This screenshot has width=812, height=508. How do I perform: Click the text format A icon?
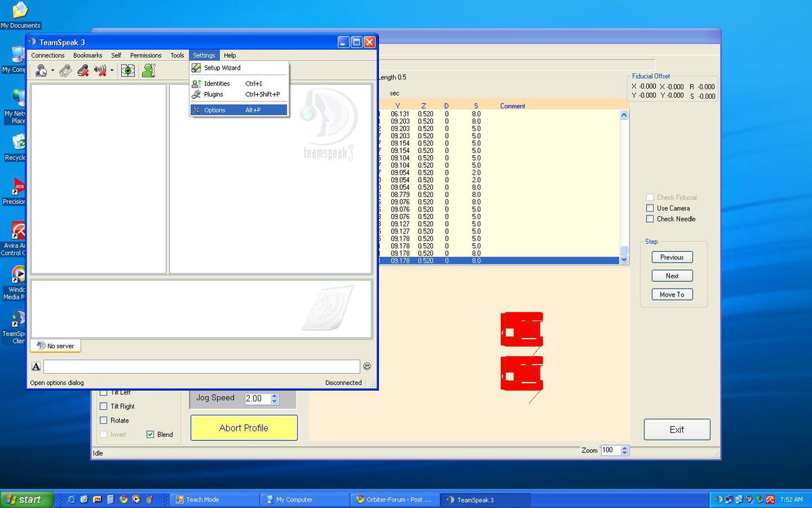point(37,366)
